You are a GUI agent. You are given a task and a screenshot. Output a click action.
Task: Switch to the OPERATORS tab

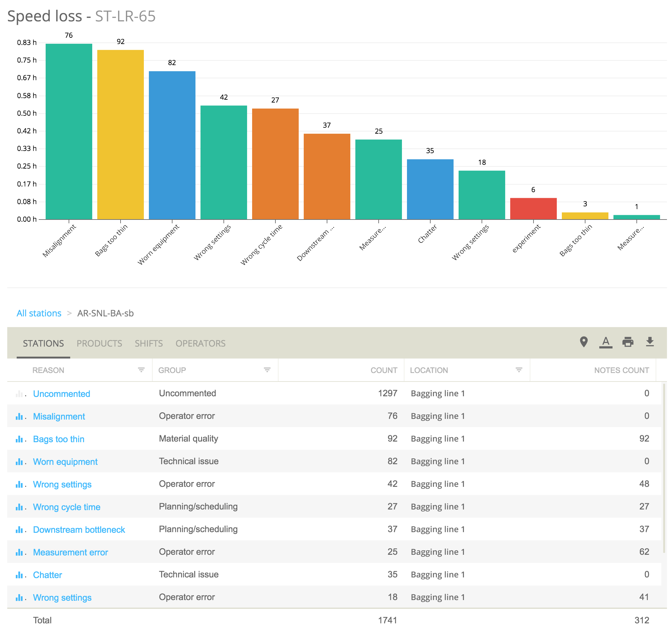pos(200,343)
